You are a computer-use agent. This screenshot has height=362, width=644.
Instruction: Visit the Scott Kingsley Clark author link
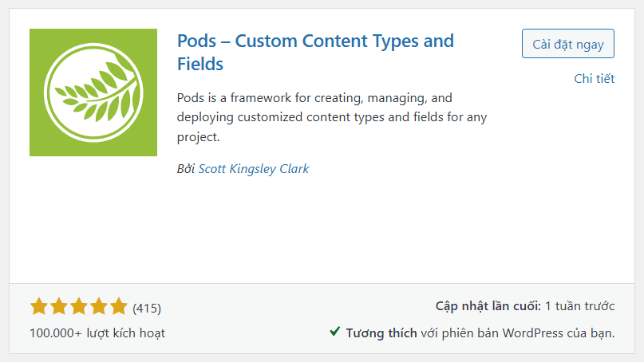click(254, 169)
